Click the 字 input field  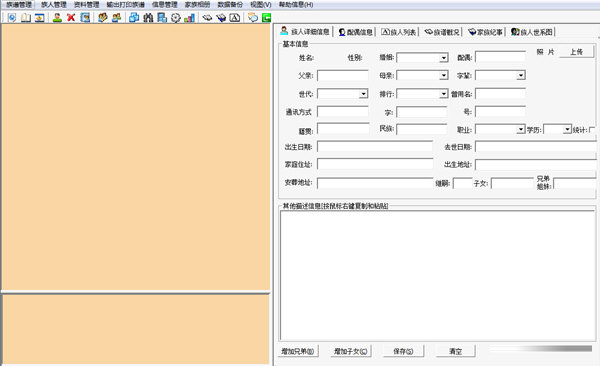coord(422,112)
